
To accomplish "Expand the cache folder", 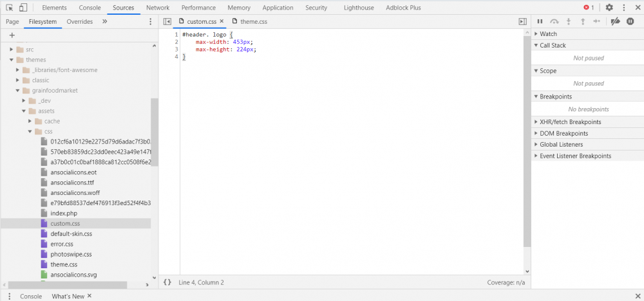I will point(30,122).
